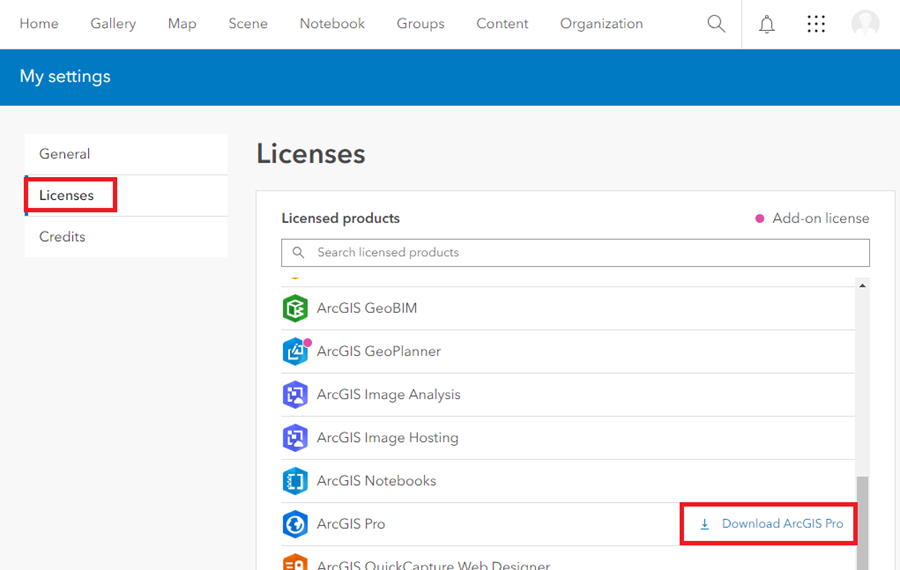The width and height of the screenshot is (900, 570).
Task: Go to Content page
Action: [x=502, y=24]
